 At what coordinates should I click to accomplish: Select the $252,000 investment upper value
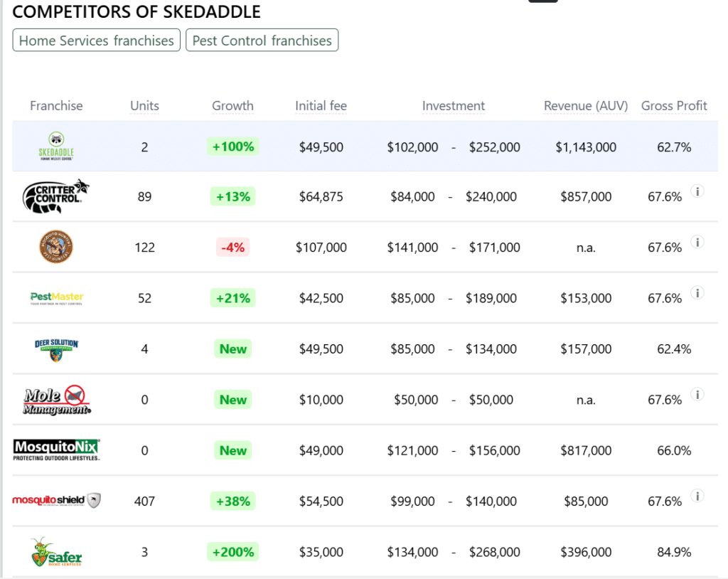click(495, 147)
